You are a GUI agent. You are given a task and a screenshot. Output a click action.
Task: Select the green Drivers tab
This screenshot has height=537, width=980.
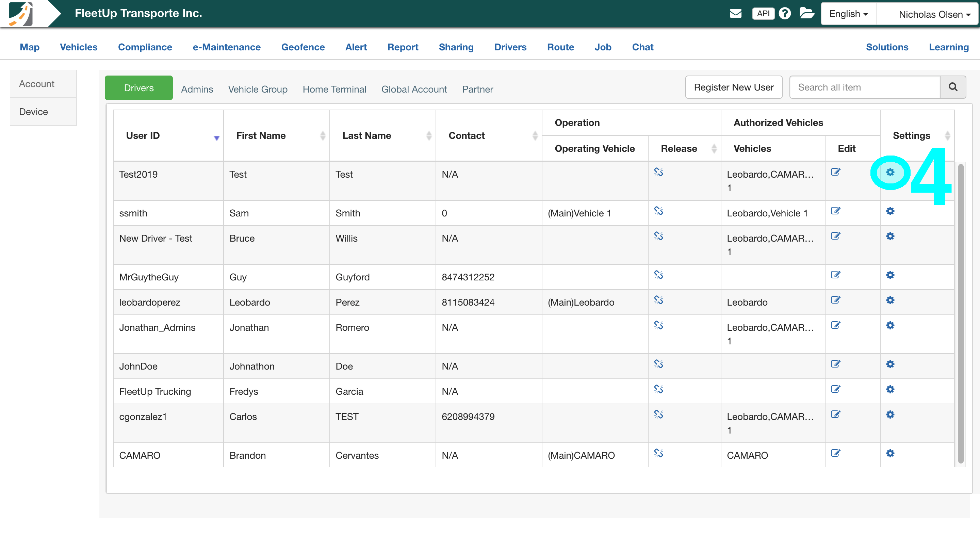(139, 88)
